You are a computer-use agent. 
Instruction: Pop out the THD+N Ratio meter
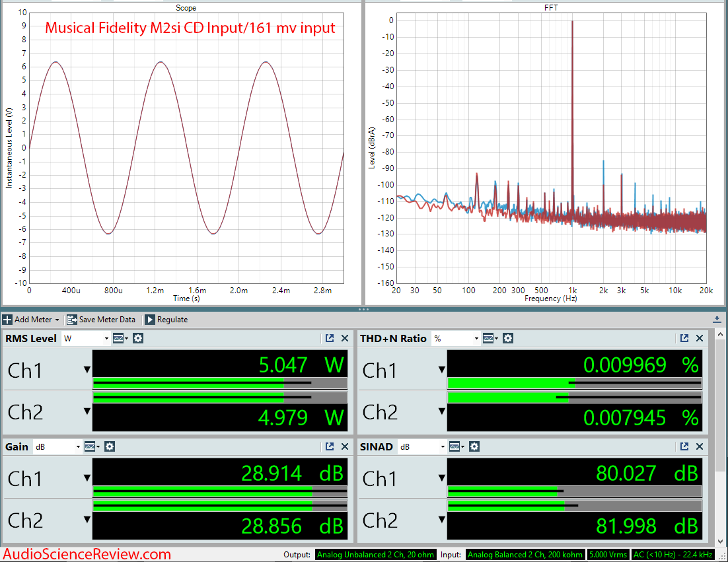click(684, 338)
